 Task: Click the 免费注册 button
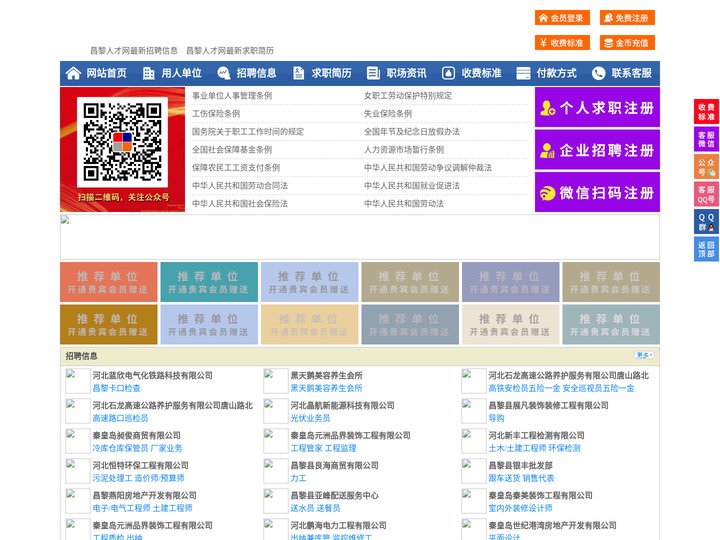click(627, 18)
